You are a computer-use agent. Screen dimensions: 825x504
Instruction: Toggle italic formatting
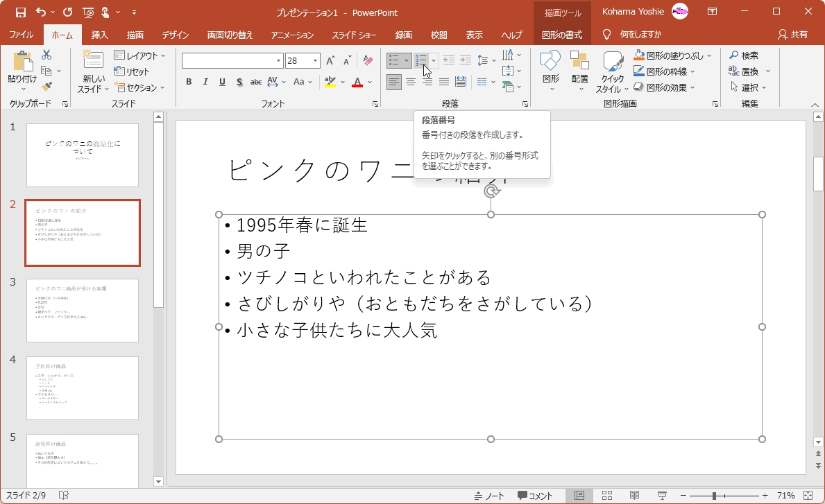[x=205, y=82]
